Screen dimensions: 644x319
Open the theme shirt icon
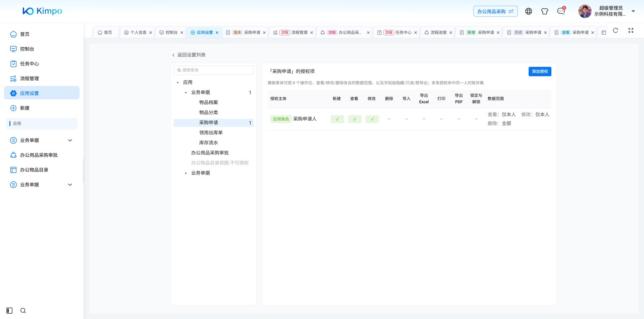click(x=545, y=11)
